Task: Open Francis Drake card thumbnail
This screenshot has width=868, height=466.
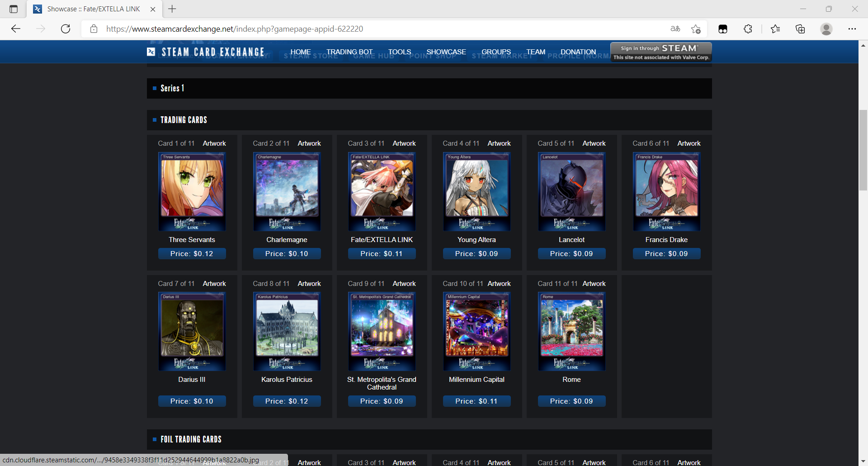Action: click(667, 191)
